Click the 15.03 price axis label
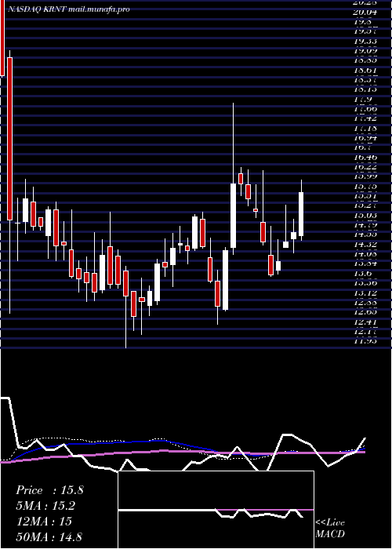Image resolution: width=392 pixels, height=549 pixels. (365, 215)
